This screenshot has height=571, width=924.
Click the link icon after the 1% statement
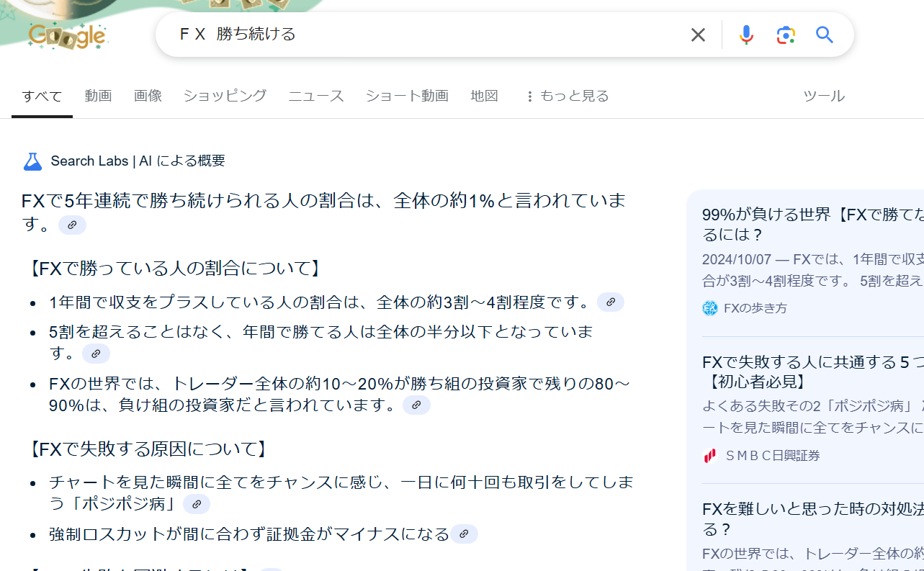tap(71, 225)
